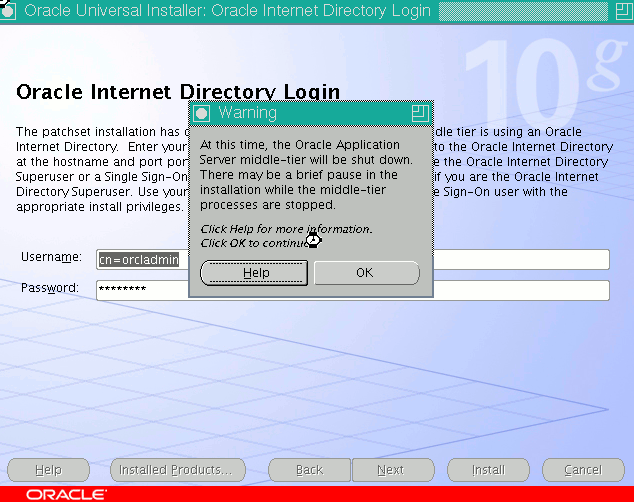
Task: Click the 'Password:' label
Action: (50, 288)
